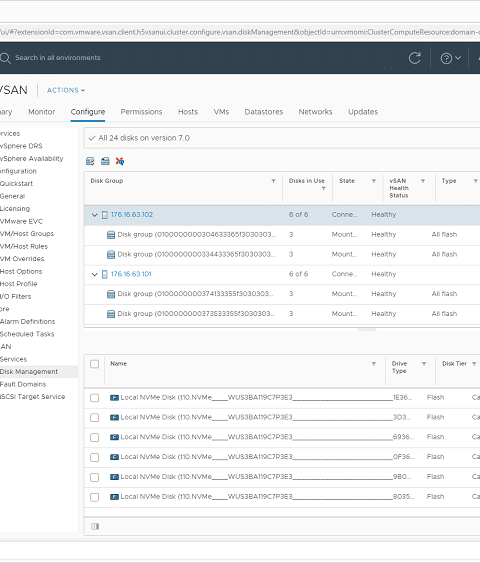The height and width of the screenshot is (563, 480).
Task: Click 'All 24 disks on version 7.0' message
Action: point(144,138)
